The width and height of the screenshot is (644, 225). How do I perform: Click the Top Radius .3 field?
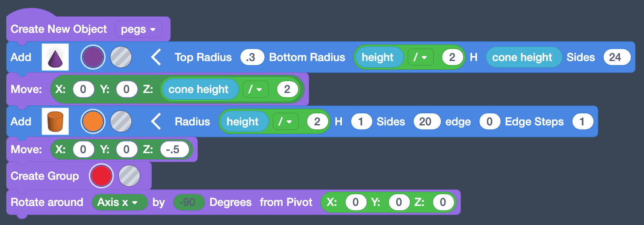point(252,57)
